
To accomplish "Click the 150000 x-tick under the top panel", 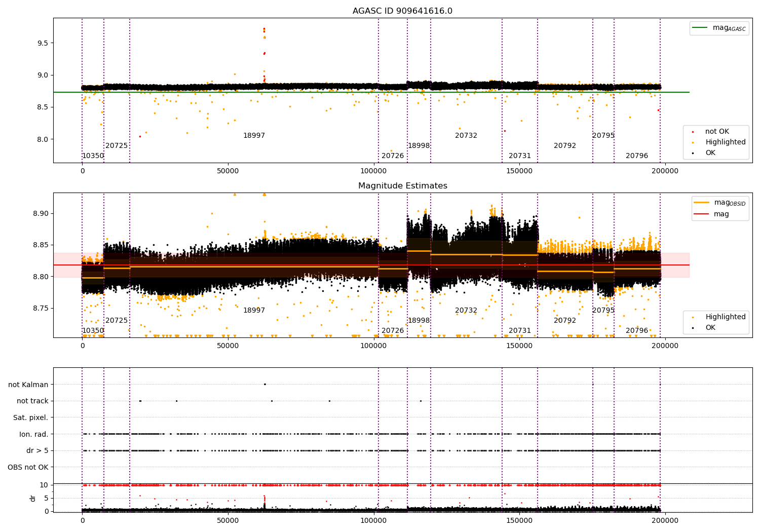I will pos(519,171).
